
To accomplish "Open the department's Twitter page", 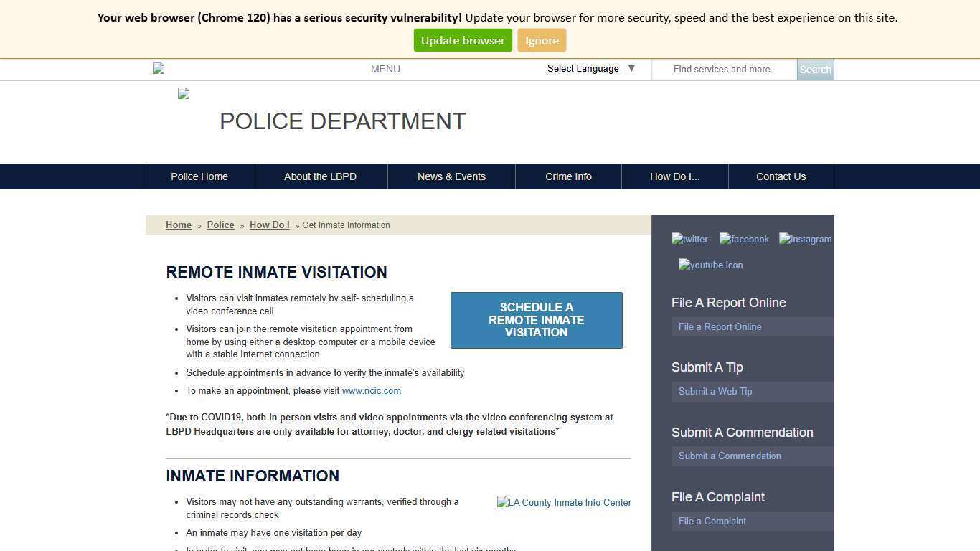I will (689, 239).
